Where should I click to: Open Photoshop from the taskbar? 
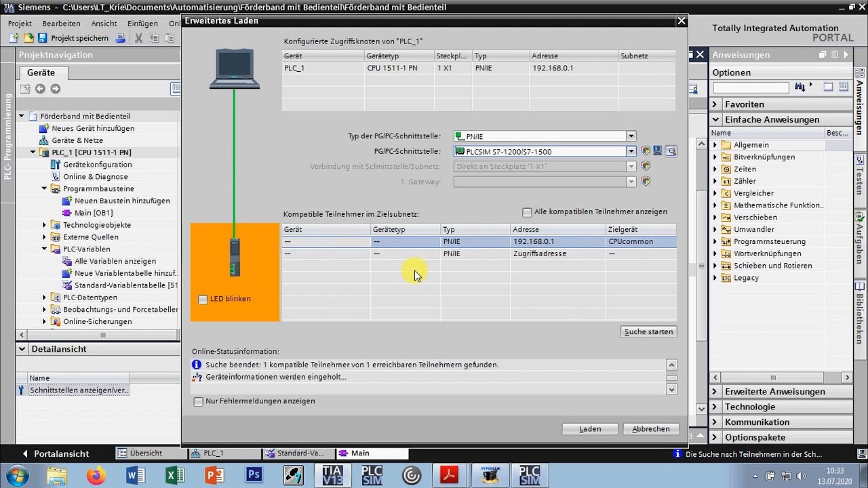[x=254, y=475]
